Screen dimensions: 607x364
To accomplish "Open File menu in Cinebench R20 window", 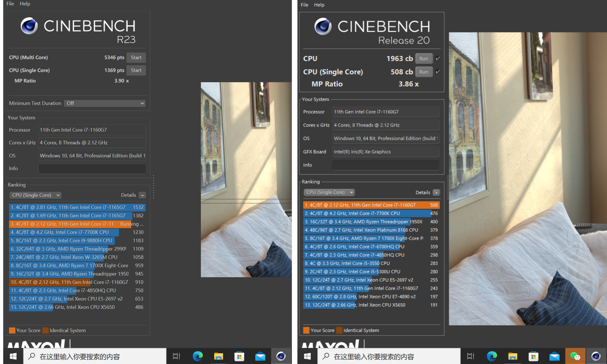I will coord(304,5).
